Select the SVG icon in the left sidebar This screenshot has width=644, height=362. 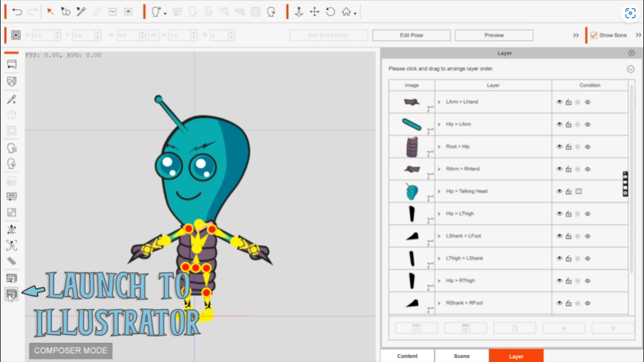pos(13,195)
